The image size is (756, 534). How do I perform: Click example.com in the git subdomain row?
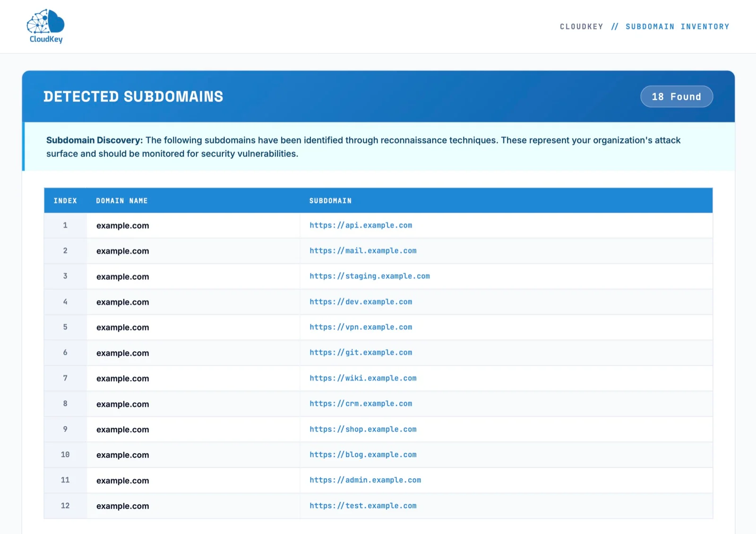122,353
